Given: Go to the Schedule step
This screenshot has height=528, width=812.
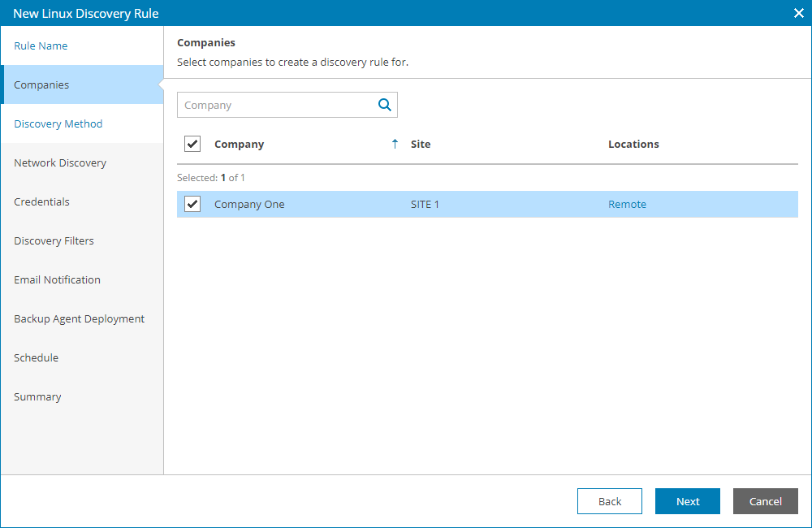Looking at the screenshot, I should coord(36,358).
